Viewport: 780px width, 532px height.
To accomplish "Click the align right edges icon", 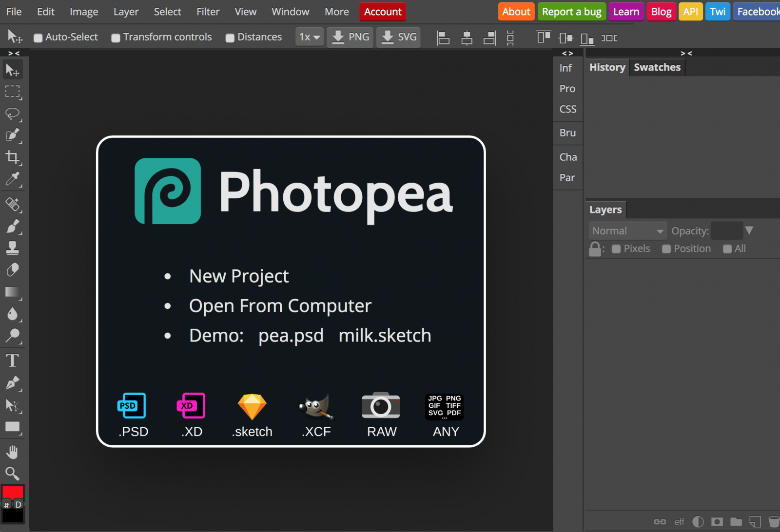I will 489,38.
